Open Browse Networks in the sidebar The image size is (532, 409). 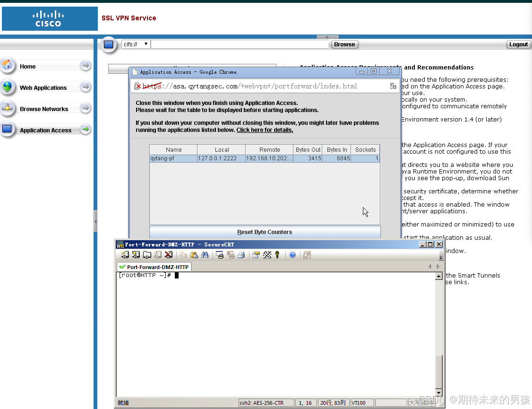coord(44,109)
